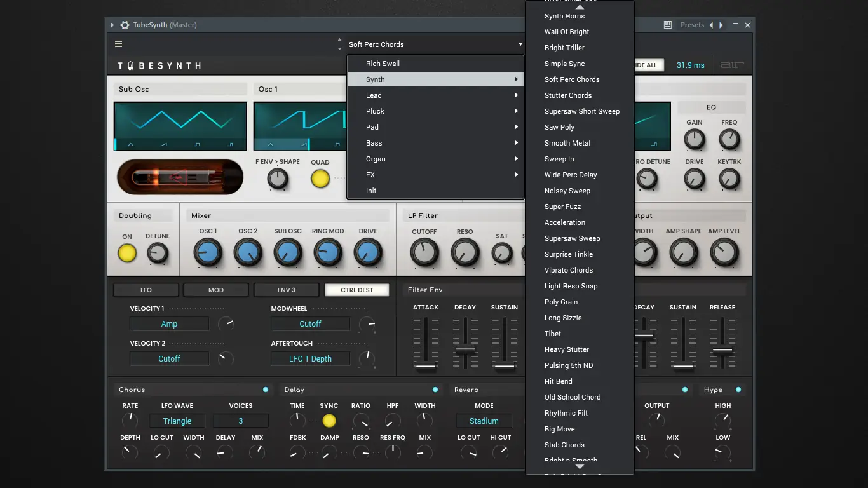The image size is (868, 488).
Task: Open the preset grid browser icon
Action: (x=668, y=25)
